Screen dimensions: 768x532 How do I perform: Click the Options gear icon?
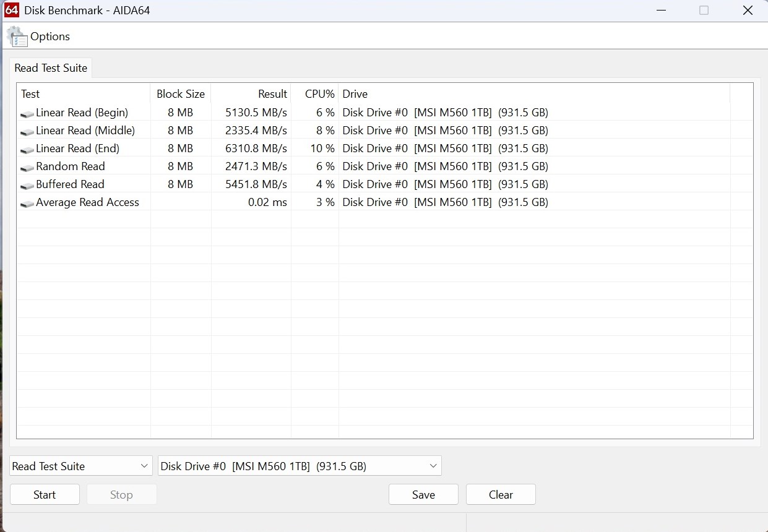17,37
